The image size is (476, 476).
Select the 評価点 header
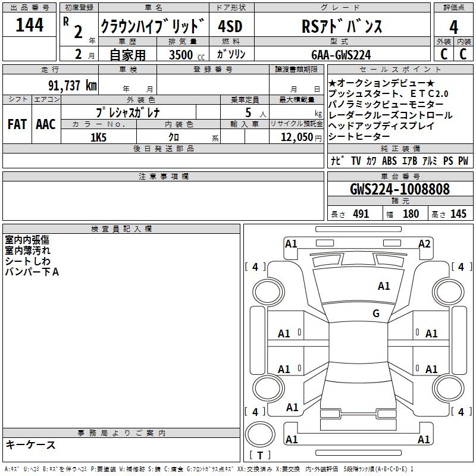point(453,8)
